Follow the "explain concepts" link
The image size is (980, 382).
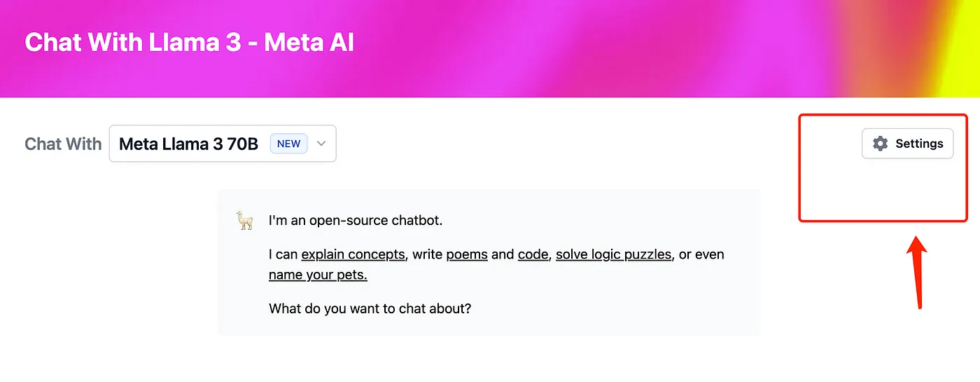click(x=353, y=254)
